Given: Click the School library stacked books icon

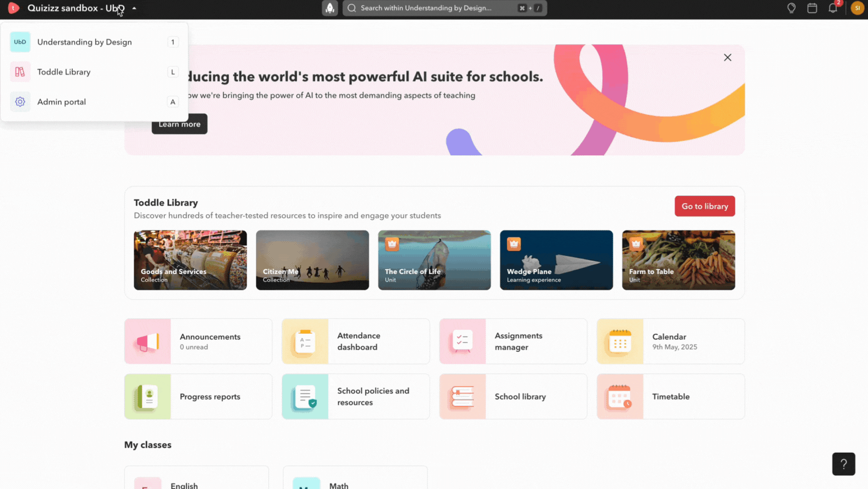Looking at the screenshot, I should 463,397.
